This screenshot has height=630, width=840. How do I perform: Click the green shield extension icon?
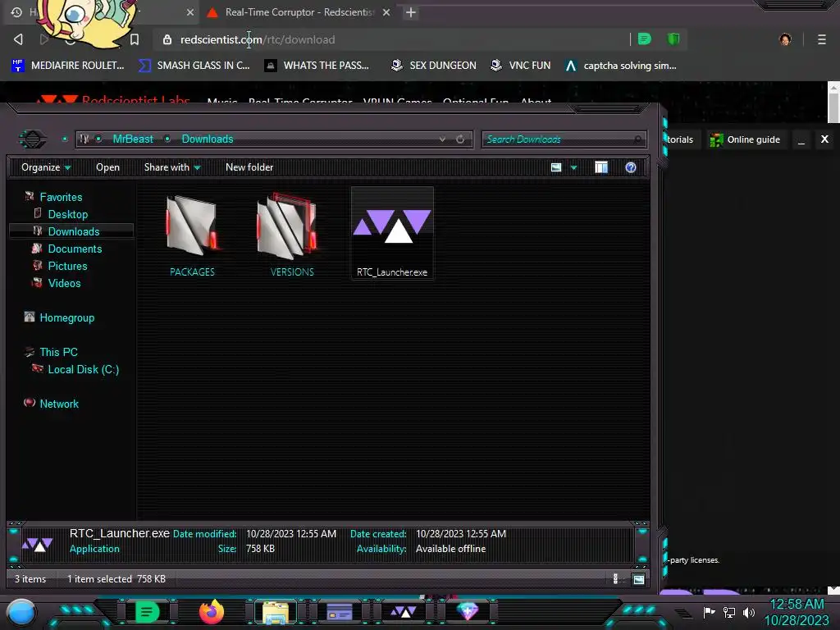click(x=673, y=39)
